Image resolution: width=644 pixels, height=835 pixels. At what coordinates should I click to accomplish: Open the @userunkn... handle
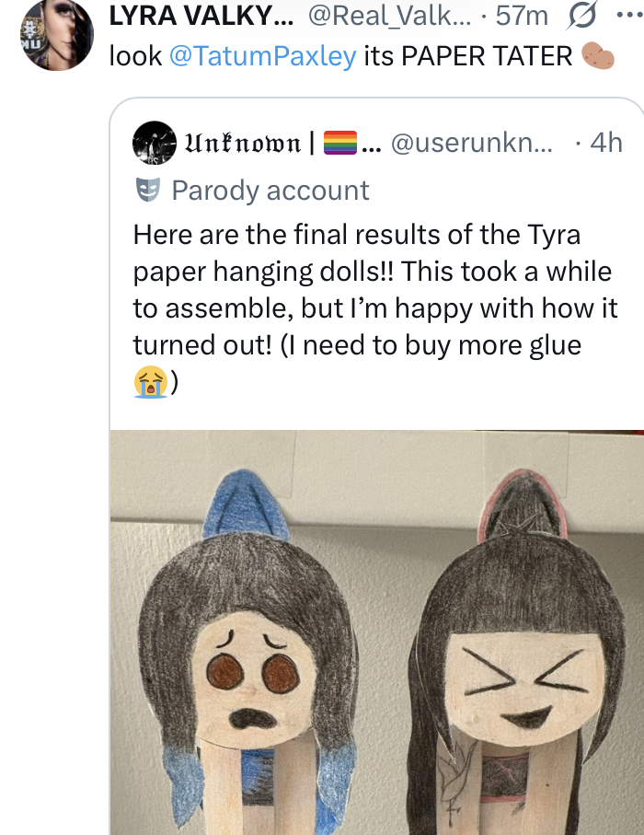(471, 143)
